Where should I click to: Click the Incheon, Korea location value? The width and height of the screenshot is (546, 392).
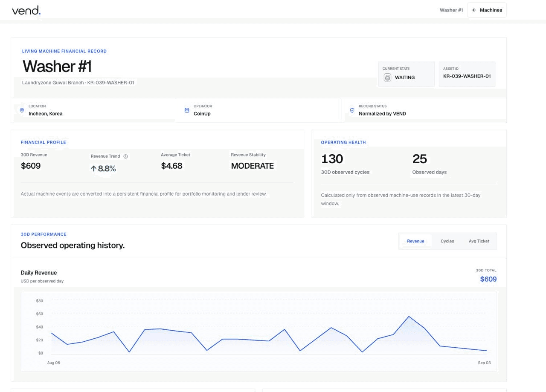click(46, 114)
